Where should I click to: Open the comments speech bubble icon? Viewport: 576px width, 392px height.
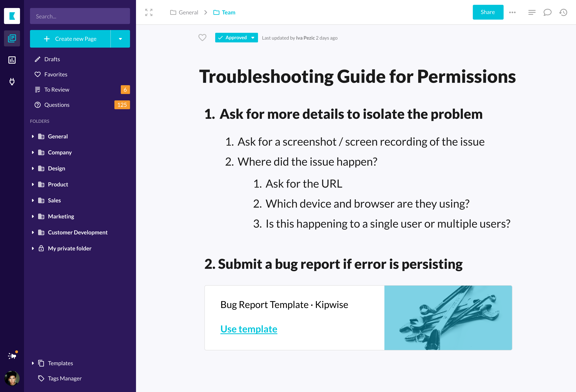pos(547,12)
